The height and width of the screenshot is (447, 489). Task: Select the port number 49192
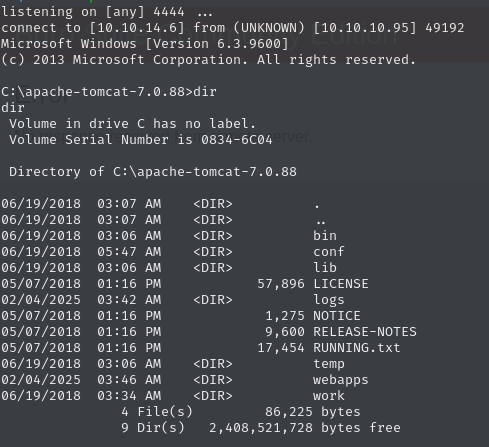[x=444, y=28]
